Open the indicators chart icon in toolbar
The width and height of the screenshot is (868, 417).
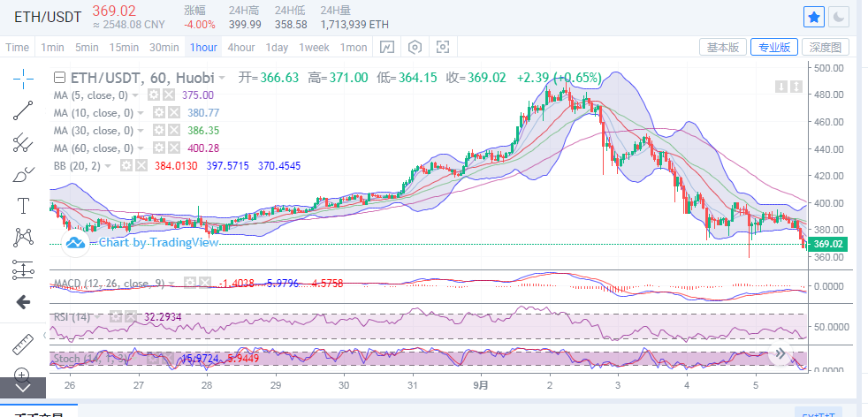click(386, 48)
